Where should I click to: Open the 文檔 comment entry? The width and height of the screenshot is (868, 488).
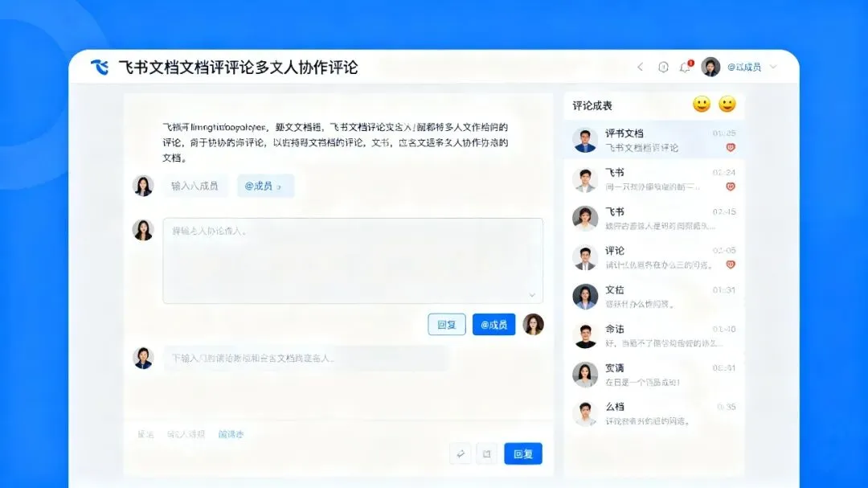pyautogui.click(x=653, y=297)
